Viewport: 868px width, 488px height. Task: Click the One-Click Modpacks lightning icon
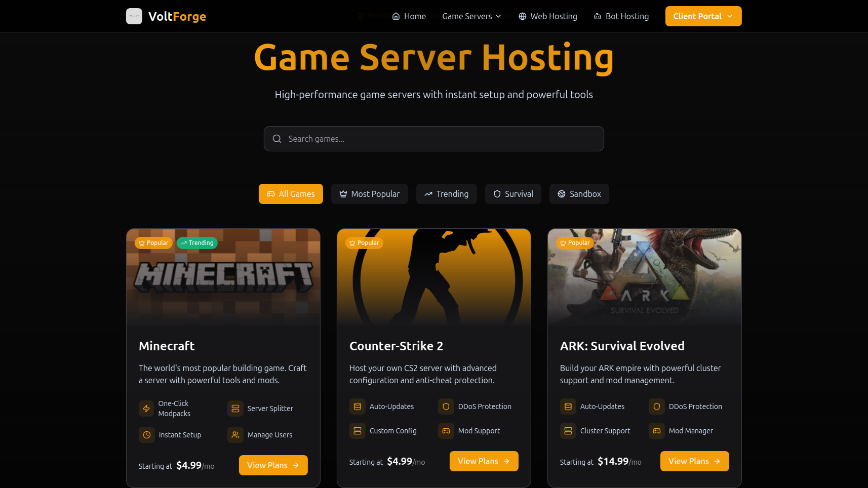(x=146, y=409)
